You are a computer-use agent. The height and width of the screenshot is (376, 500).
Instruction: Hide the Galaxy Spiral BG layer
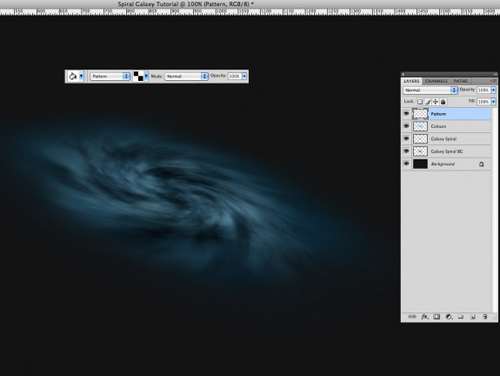[x=406, y=151]
